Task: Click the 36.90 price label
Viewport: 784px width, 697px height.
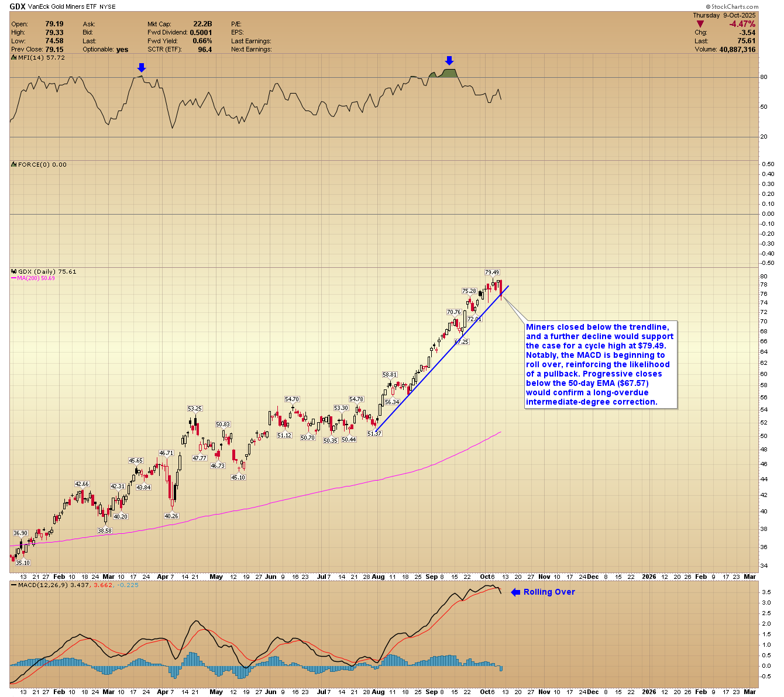Action: [x=20, y=533]
